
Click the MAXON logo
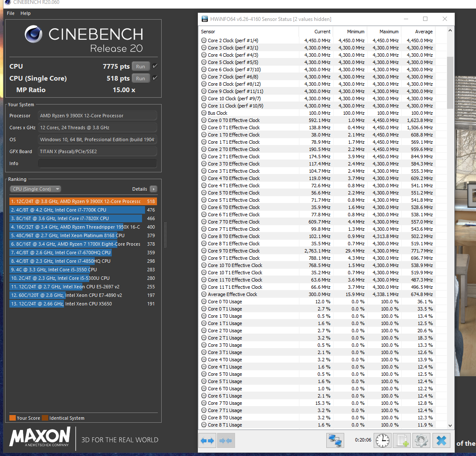click(40, 436)
